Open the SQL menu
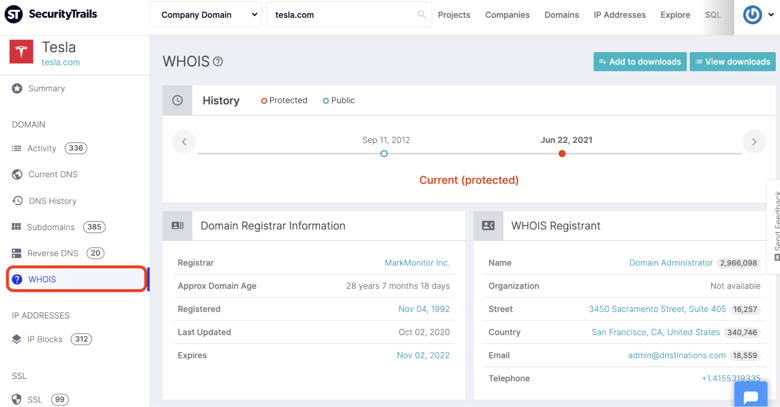The height and width of the screenshot is (407, 780). pos(712,15)
